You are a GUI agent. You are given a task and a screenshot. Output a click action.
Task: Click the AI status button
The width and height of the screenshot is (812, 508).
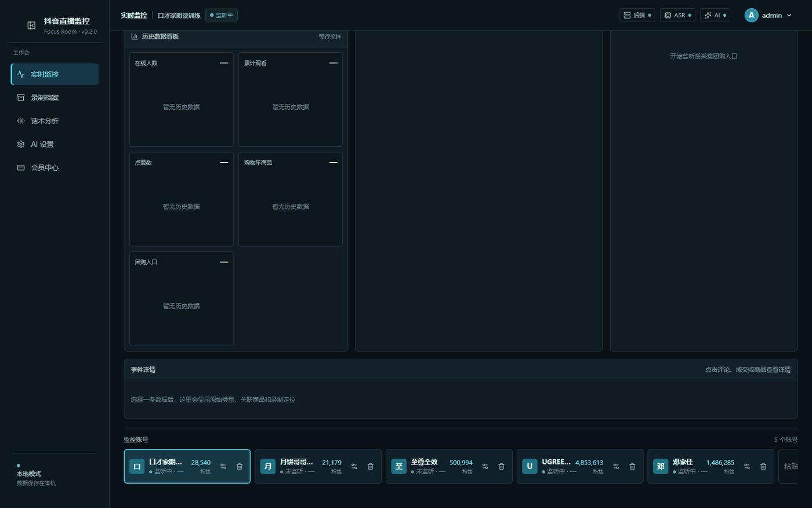(715, 15)
